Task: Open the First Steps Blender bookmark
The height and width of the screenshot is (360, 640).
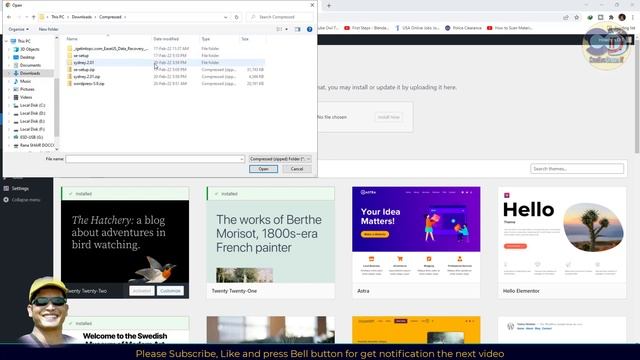Action: click(x=366, y=28)
